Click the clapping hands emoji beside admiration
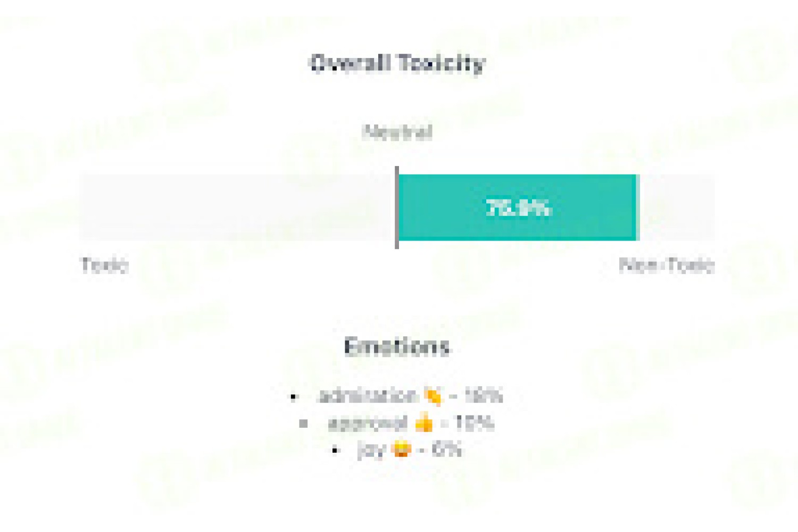The height and width of the screenshot is (532, 798). (433, 396)
